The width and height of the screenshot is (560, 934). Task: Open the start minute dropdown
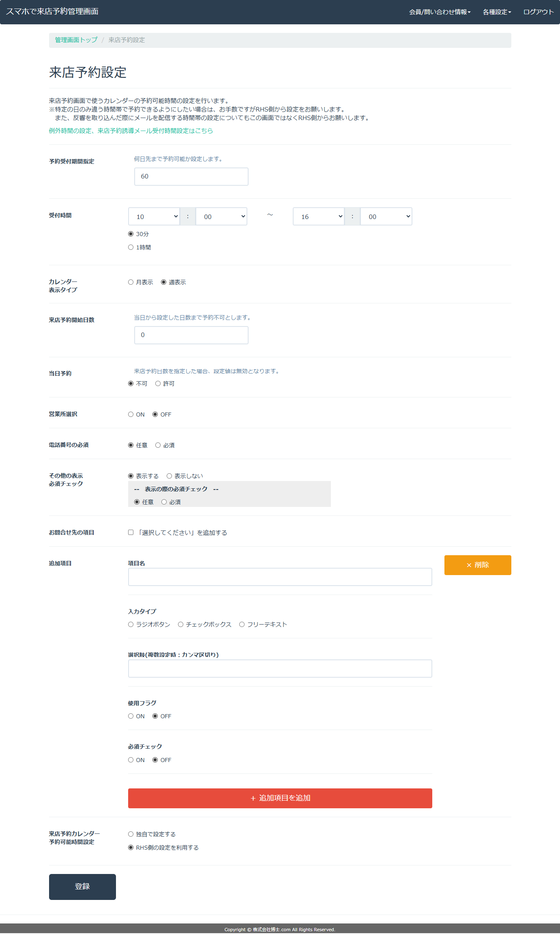coord(221,217)
